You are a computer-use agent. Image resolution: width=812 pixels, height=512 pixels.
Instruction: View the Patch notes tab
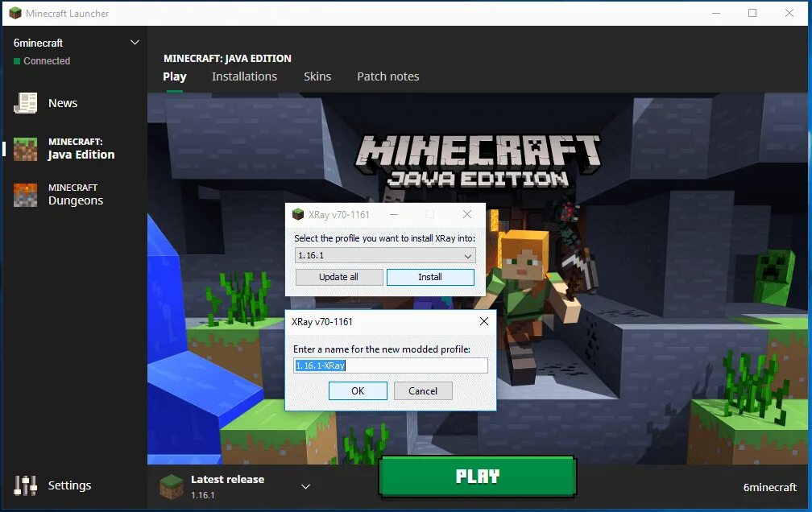[388, 76]
